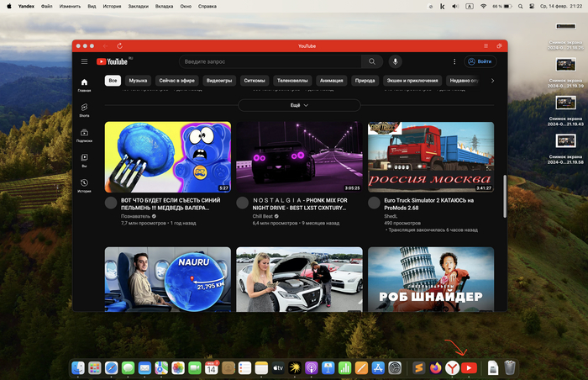This screenshot has width=588, height=380.
Task: Go back with the title bar arrow
Action: (105, 45)
